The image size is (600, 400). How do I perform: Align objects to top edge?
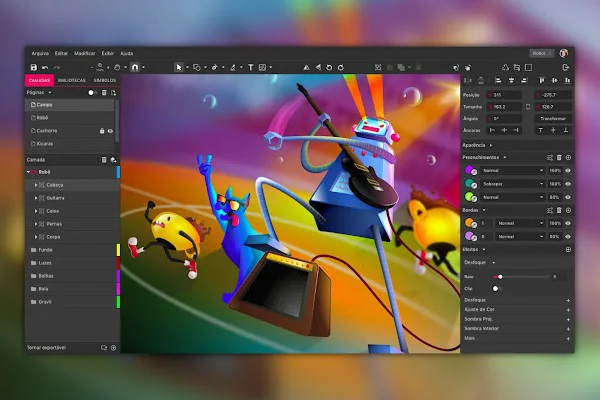pos(541,80)
